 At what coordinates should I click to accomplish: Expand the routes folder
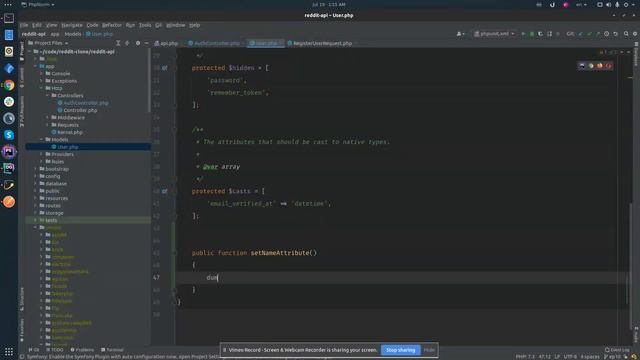pos(36,206)
